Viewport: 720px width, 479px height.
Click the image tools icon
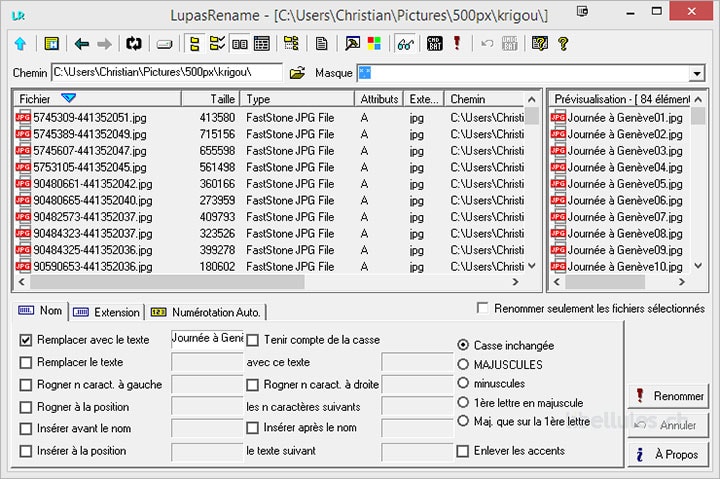pos(352,44)
